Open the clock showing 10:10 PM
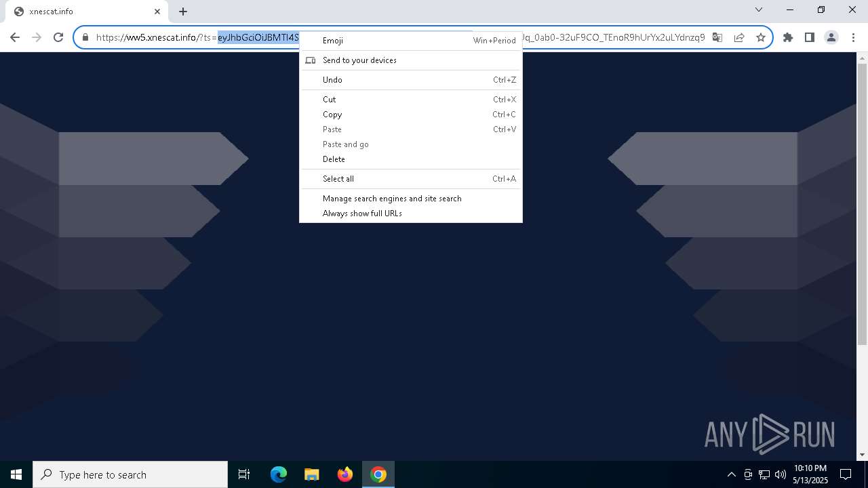The width and height of the screenshot is (868, 488). (810, 474)
